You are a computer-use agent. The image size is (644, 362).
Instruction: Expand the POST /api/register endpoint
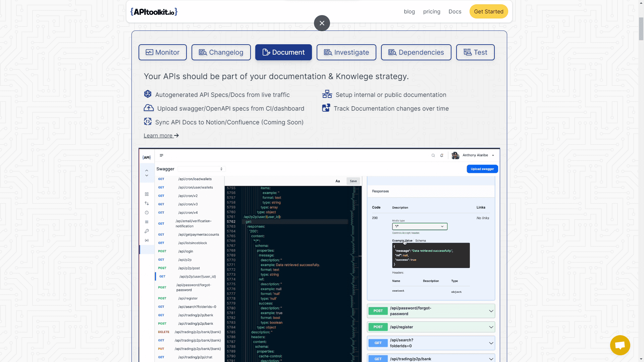point(431,327)
